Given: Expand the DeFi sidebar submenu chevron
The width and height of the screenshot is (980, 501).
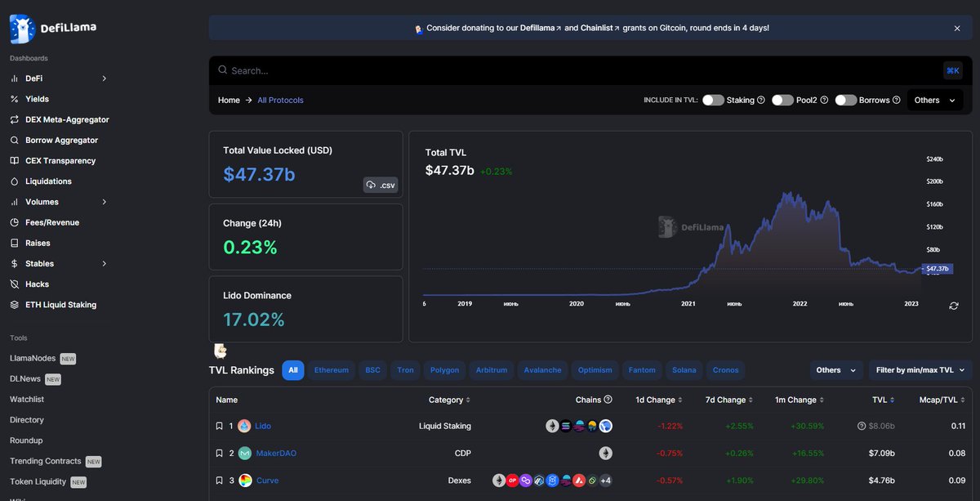Looking at the screenshot, I should click(x=104, y=78).
